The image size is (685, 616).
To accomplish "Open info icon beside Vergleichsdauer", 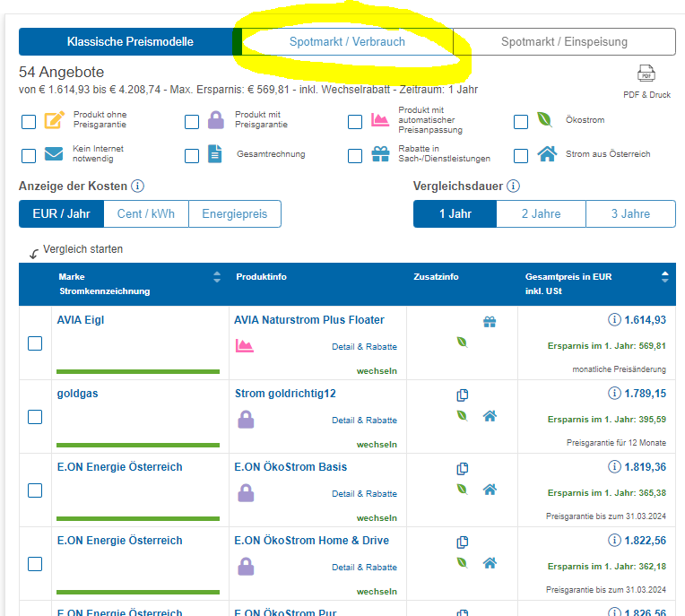I will point(514,187).
